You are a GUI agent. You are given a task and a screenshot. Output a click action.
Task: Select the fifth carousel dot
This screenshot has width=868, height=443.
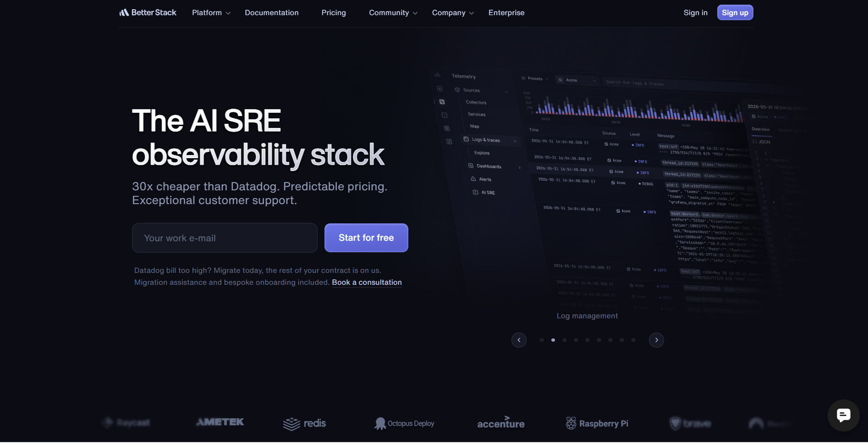coord(588,340)
